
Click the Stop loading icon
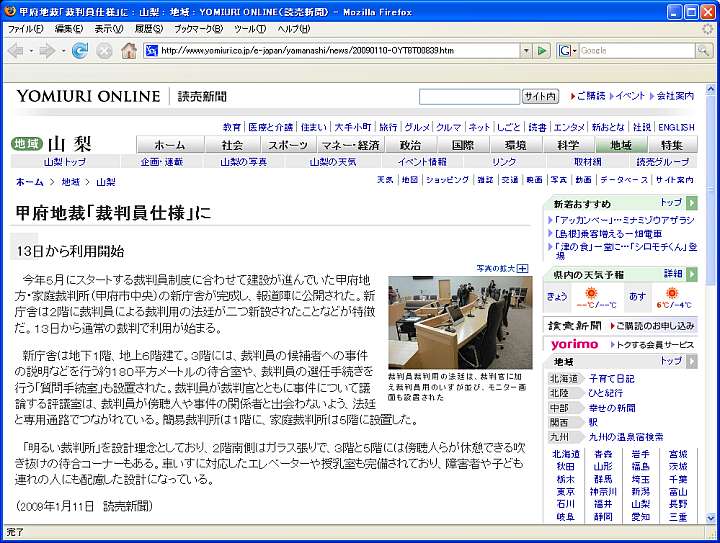pos(104,50)
